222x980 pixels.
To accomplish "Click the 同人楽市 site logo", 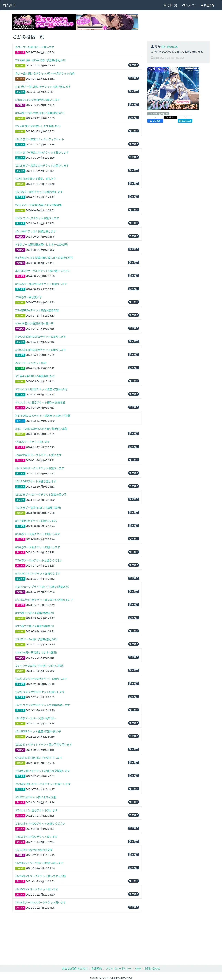I will tap(10, 5).
